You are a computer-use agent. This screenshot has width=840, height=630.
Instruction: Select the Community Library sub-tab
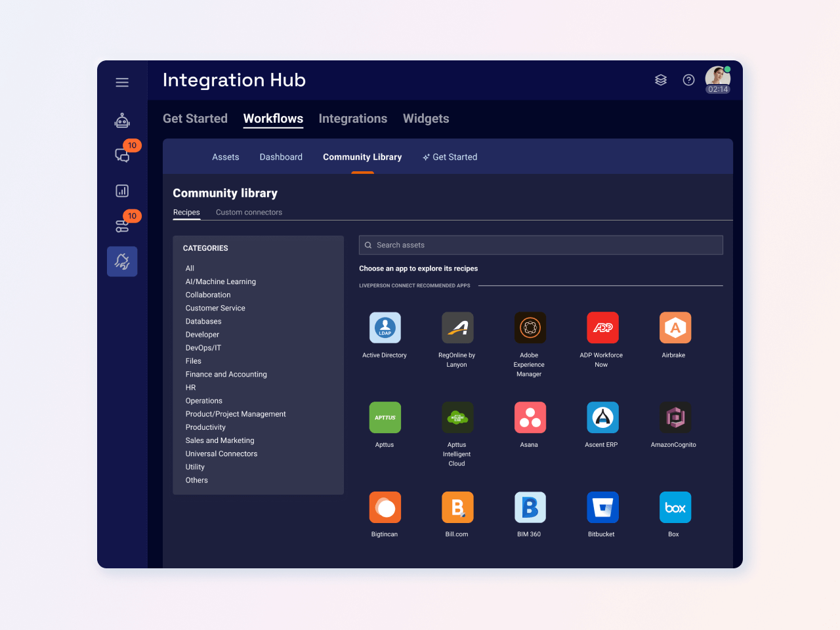(362, 157)
